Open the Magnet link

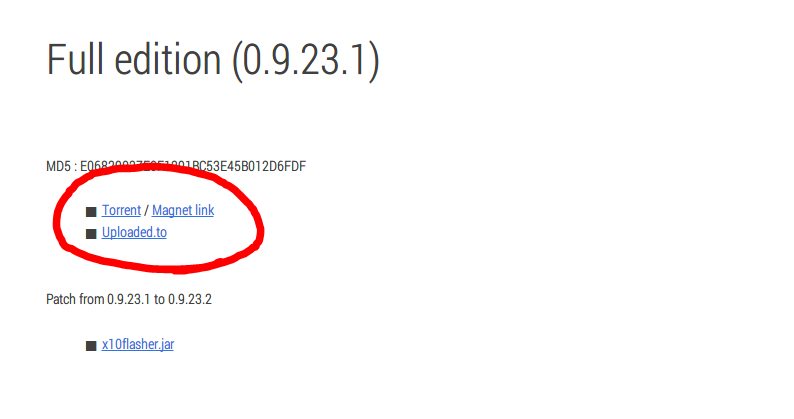coord(183,210)
